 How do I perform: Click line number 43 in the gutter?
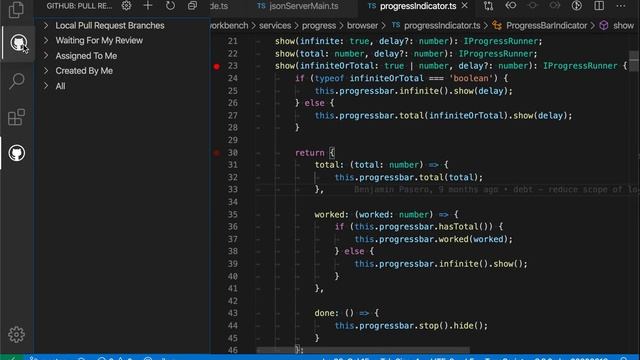[233, 313]
